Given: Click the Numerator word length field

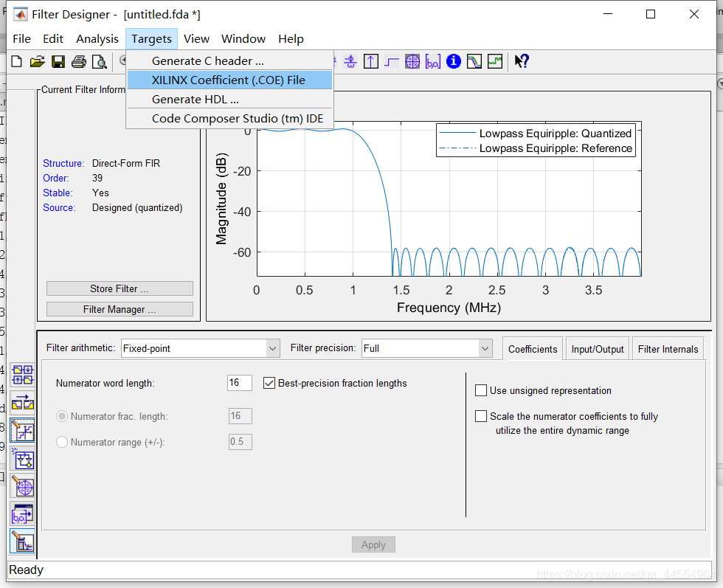Looking at the screenshot, I should [239, 383].
